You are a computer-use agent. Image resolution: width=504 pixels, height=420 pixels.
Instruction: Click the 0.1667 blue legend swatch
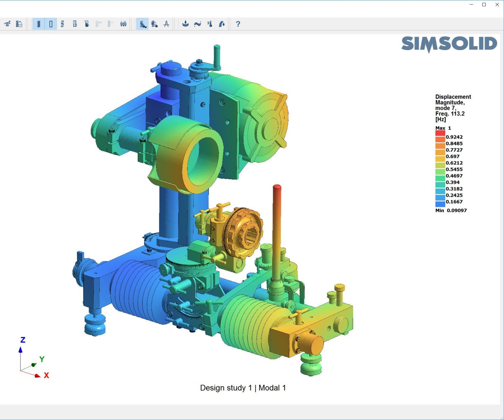point(440,204)
